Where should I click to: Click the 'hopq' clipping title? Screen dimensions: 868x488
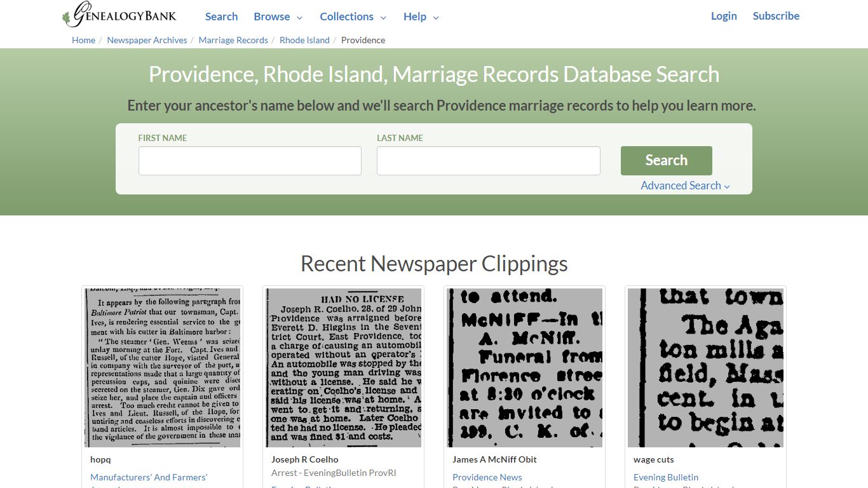point(100,459)
